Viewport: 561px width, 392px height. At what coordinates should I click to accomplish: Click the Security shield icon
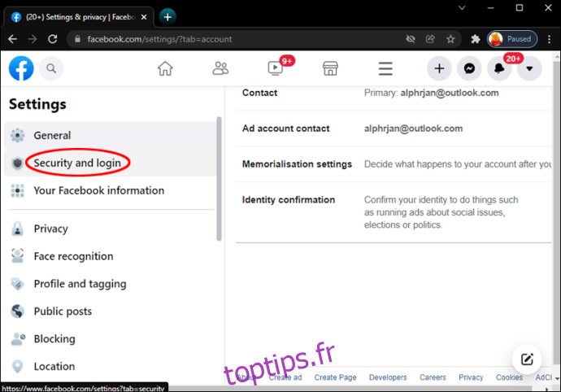[x=17, y=163]
